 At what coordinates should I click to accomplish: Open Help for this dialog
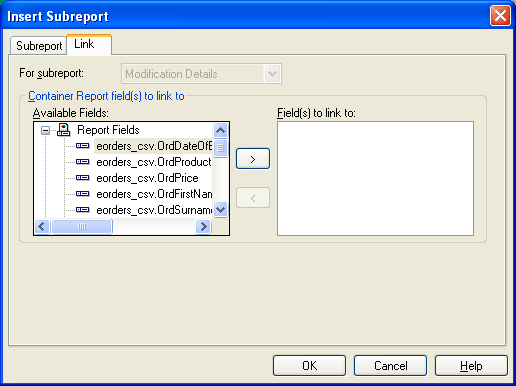pyautogui.click(x=471, y=366)
